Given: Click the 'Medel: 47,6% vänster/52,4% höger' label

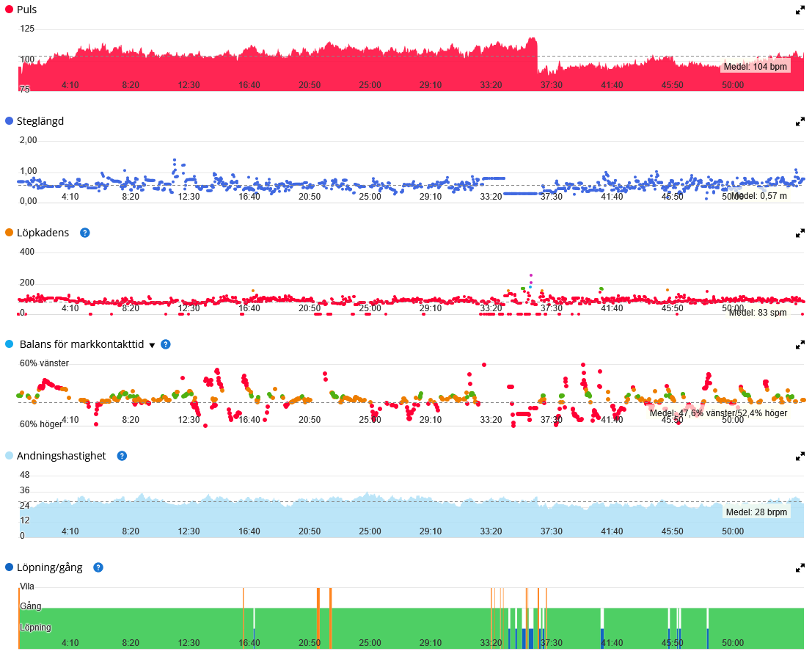Looking at the screenshot, I should click(x=718, y=413).
